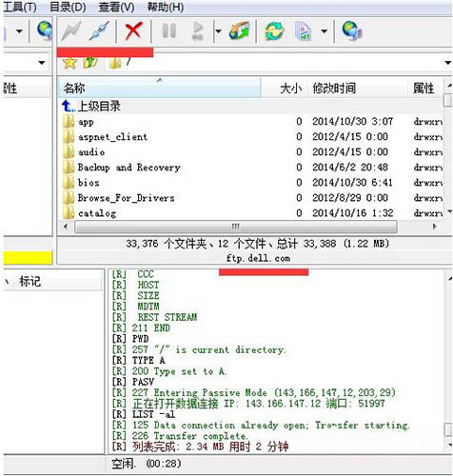Viewport: 453px width, 476px height.
Task: Click the horizontal scrollbar in file list
Action: coord(236,227)
